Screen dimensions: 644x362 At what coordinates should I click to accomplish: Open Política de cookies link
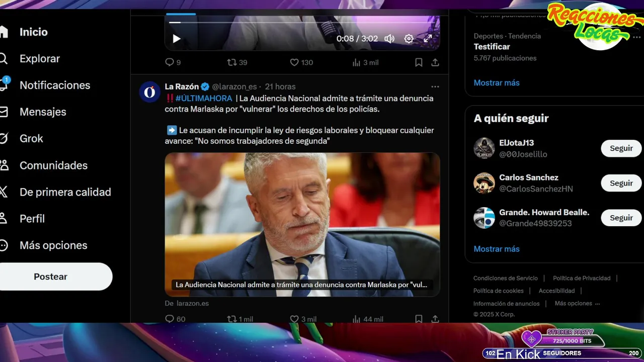(499, 291)
